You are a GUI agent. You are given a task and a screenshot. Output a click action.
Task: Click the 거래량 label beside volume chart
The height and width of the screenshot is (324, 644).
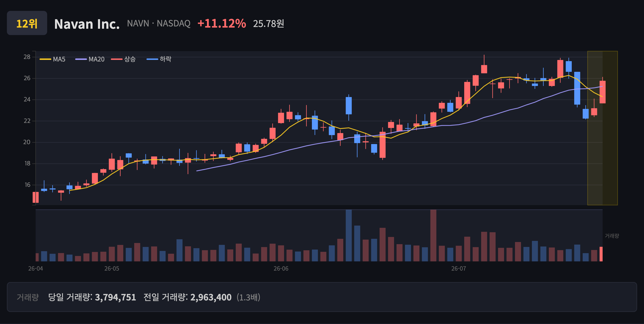[612, 236]
